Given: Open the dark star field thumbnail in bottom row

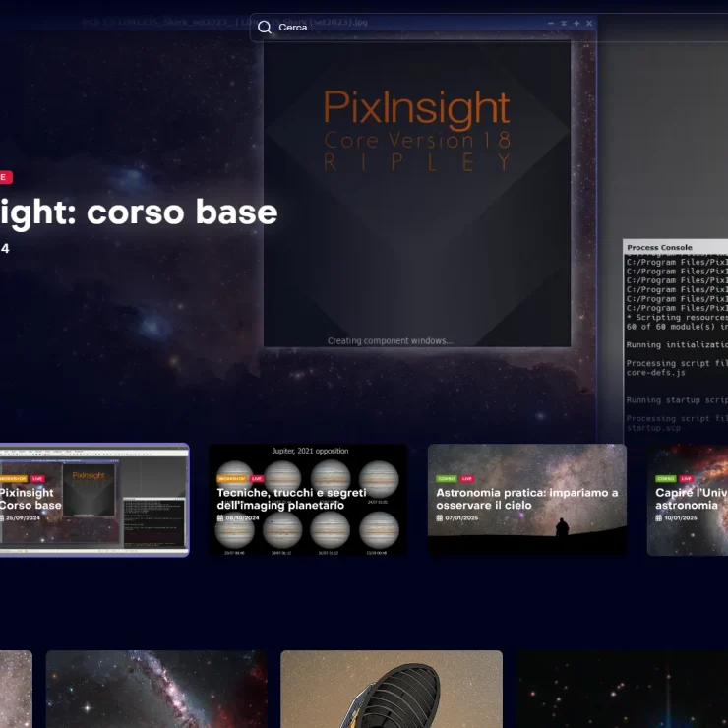Looking at the screenshot, I should (622, 689).
